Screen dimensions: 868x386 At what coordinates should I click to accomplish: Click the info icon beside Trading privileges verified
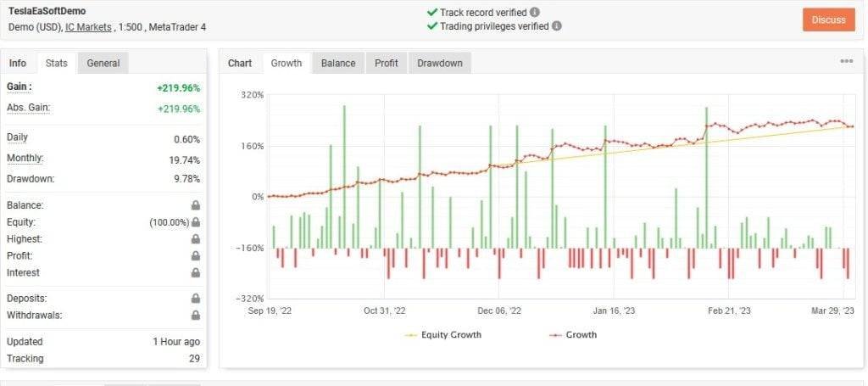[556, 26]
